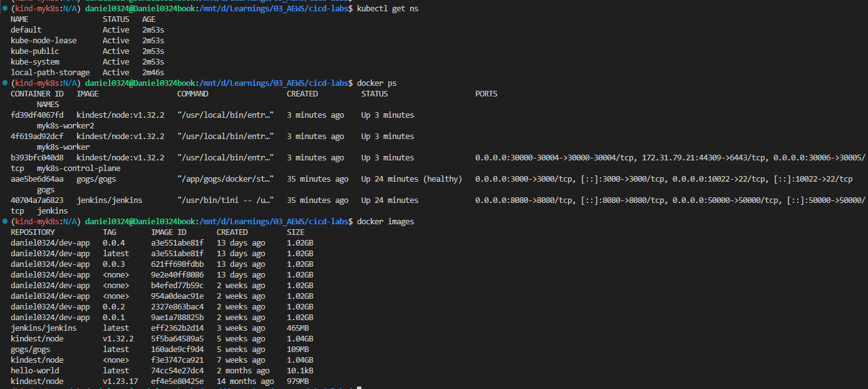Click the 'jenkins/jenkins' image in docker ps

coord(109,200)
